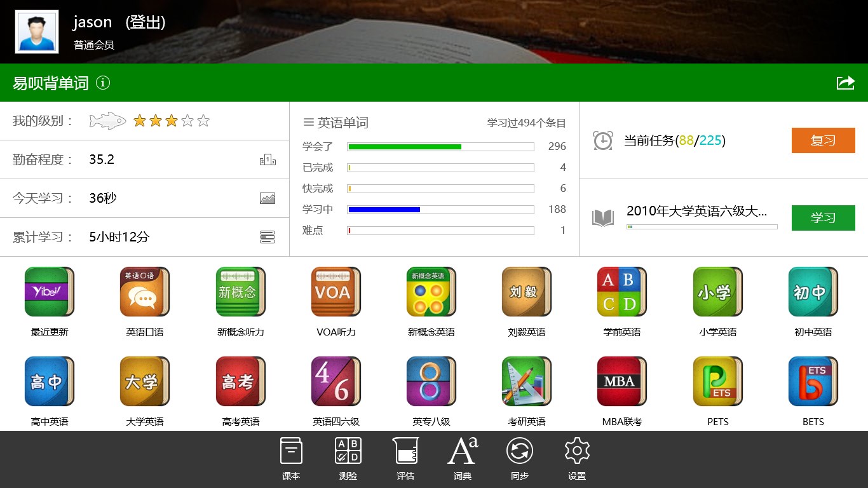Click the jason user avatar thumbnail

[37, 31]
